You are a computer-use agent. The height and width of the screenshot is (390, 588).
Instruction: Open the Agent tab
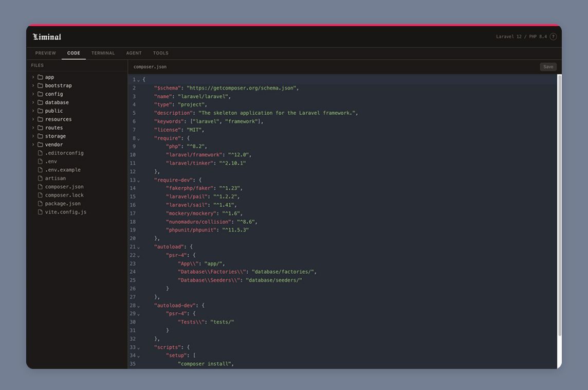click(134, 53)
